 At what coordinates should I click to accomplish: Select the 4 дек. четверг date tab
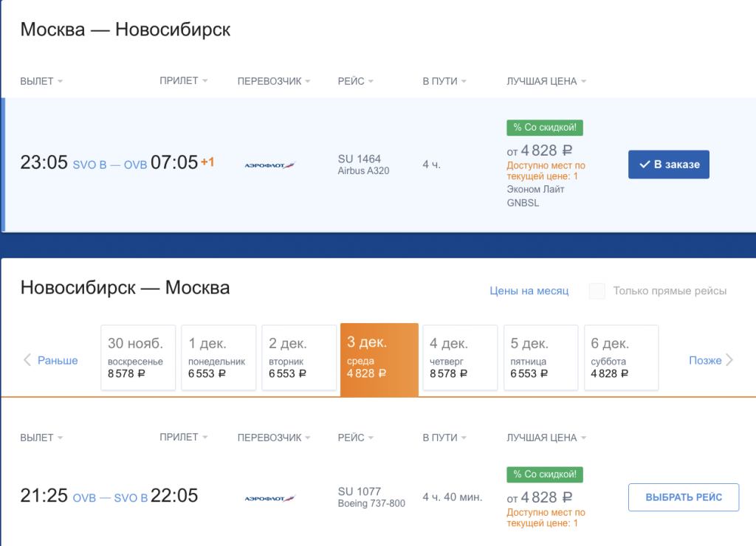459,358
